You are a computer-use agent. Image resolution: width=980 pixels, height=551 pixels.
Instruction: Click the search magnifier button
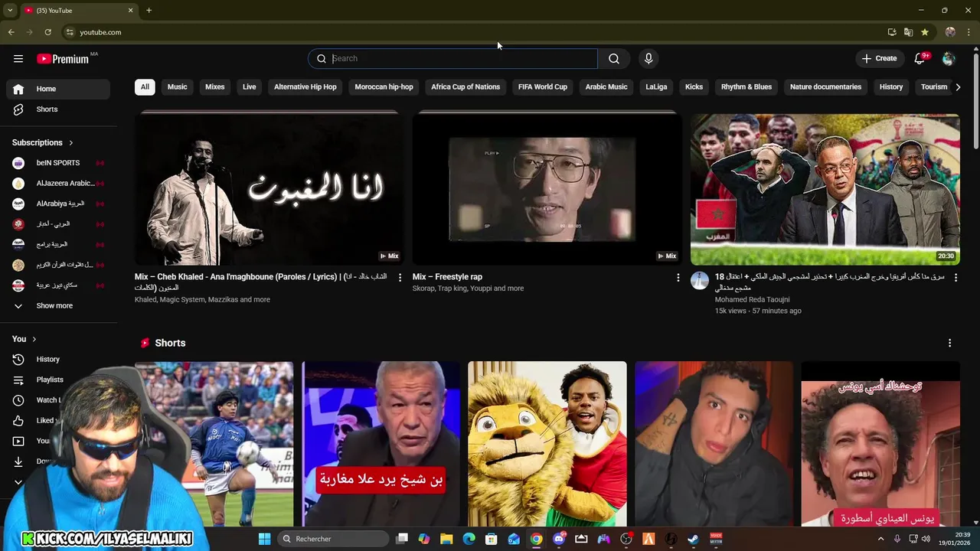point(614,58)
